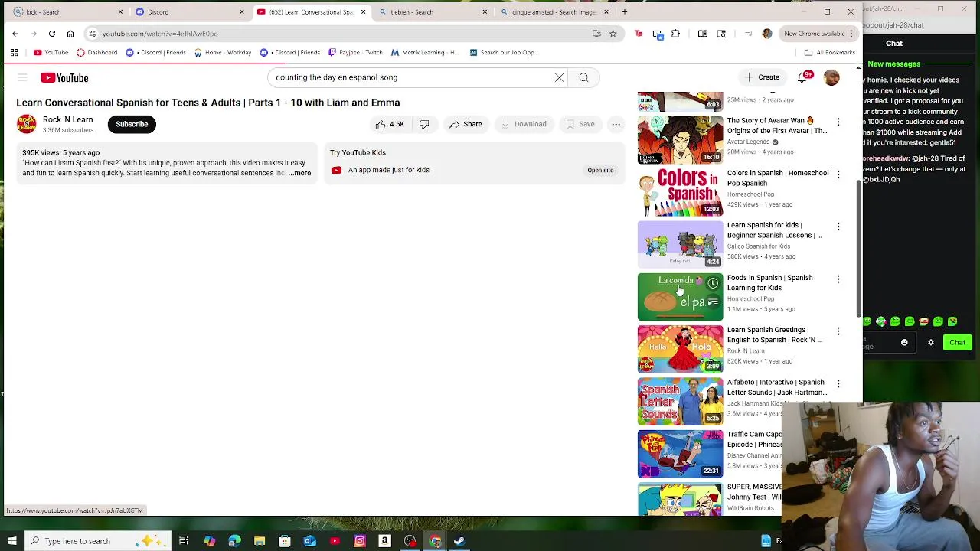980x551 pixels.
Task: Open the YouTube account avatar menu
Action: tap(831, 77)
